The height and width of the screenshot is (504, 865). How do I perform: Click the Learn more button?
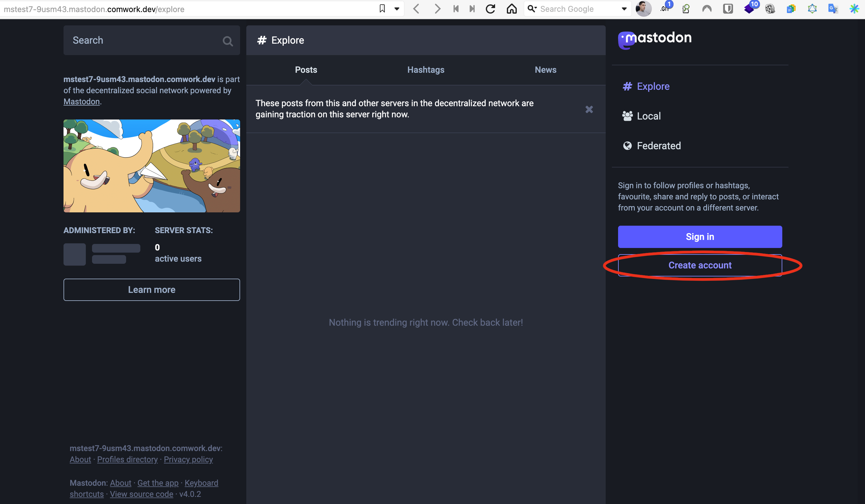151,289
